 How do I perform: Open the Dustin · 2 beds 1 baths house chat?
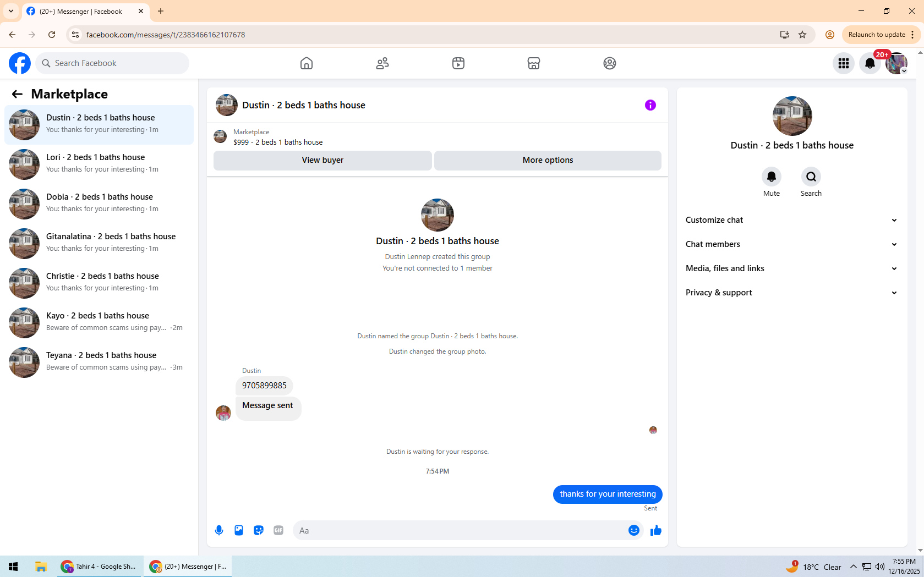pos(99,125)
